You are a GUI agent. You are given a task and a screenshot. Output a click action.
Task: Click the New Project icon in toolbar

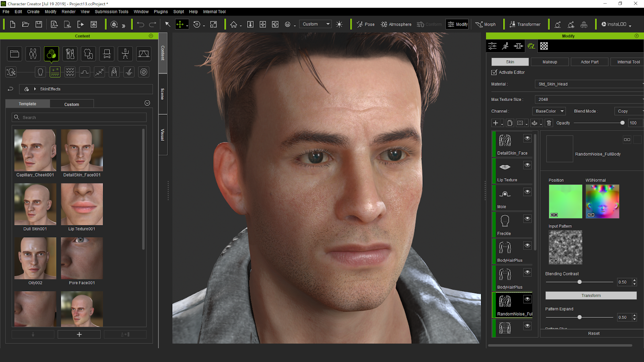[x=12, y=25]
